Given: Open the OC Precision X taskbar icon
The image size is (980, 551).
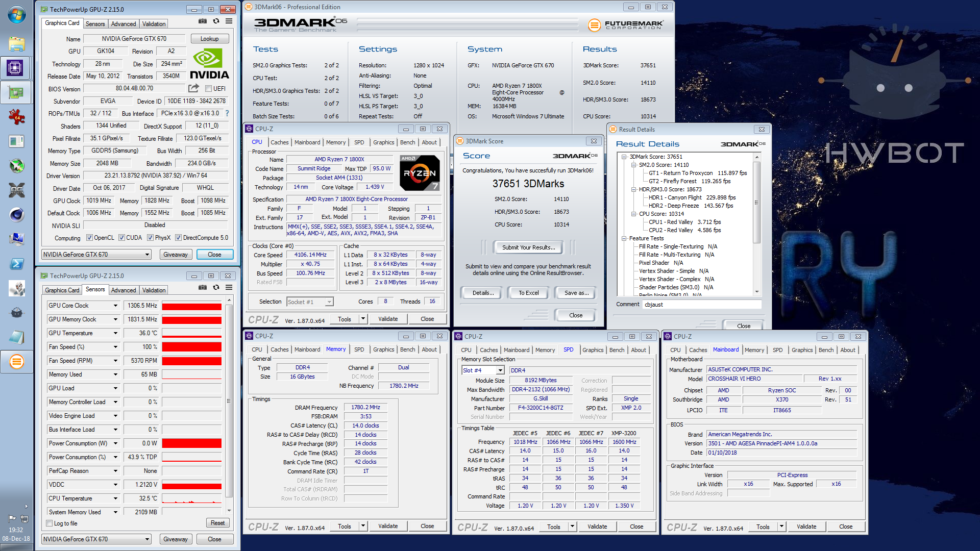Looking at the screenshot, I should click(16, 190).
